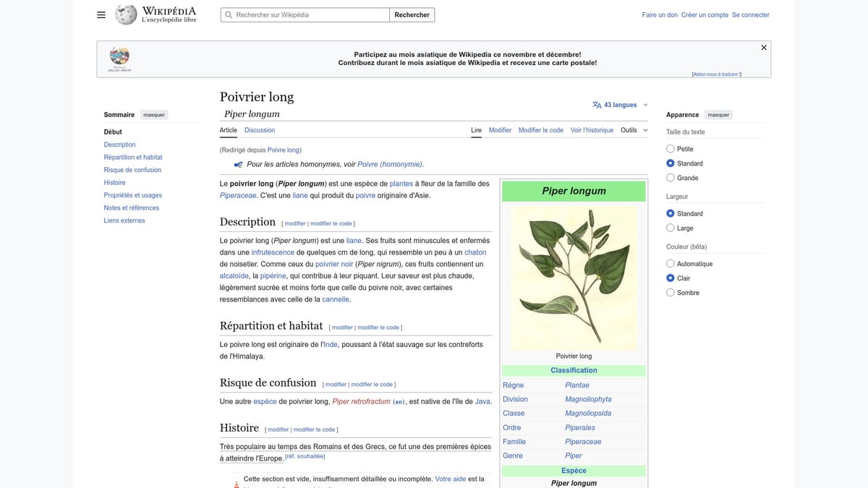
Task: Switch to the Discussion tab
Action: (x=260, y=130)
